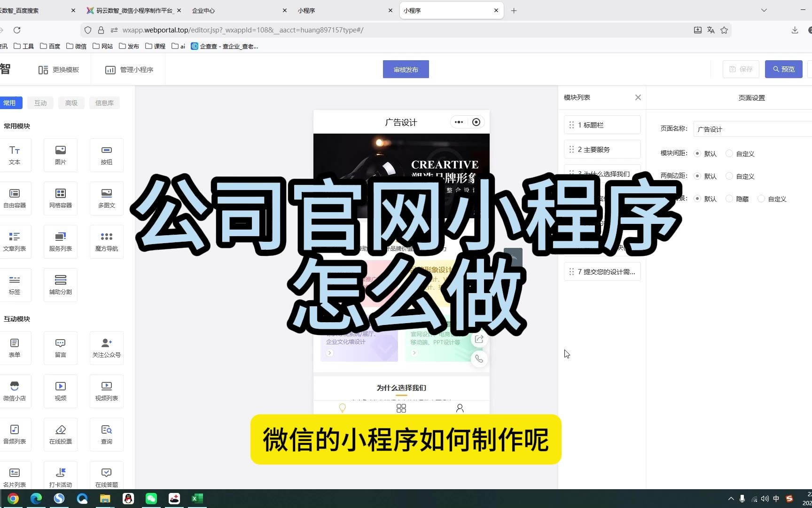This screenshot has height=508, width=812.
Task: Add the 多图文 module
Action: click(107, 198)
